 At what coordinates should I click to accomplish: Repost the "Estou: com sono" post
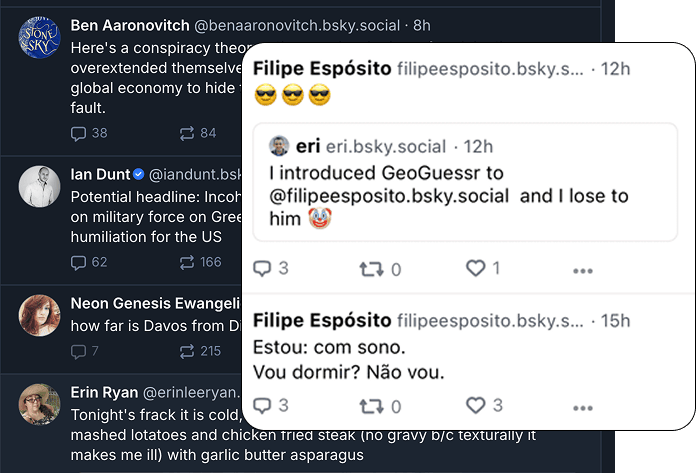coord(370,405)
